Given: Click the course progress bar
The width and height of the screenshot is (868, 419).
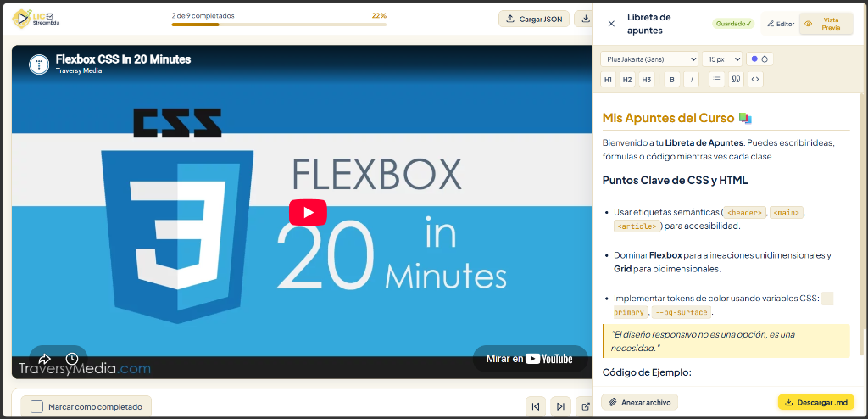Looking at the screenshot, I should 279,25.
